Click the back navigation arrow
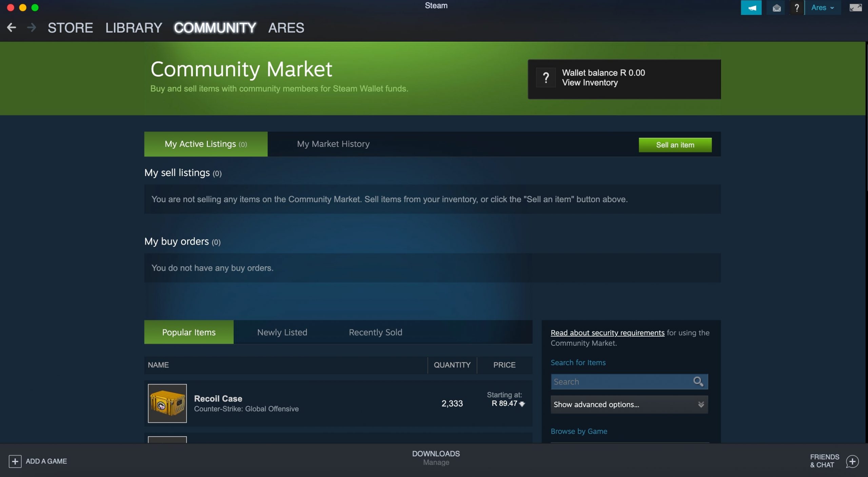The height and width of the screenshot is (477, 868). pyautogui.click(x=12, y=27)
